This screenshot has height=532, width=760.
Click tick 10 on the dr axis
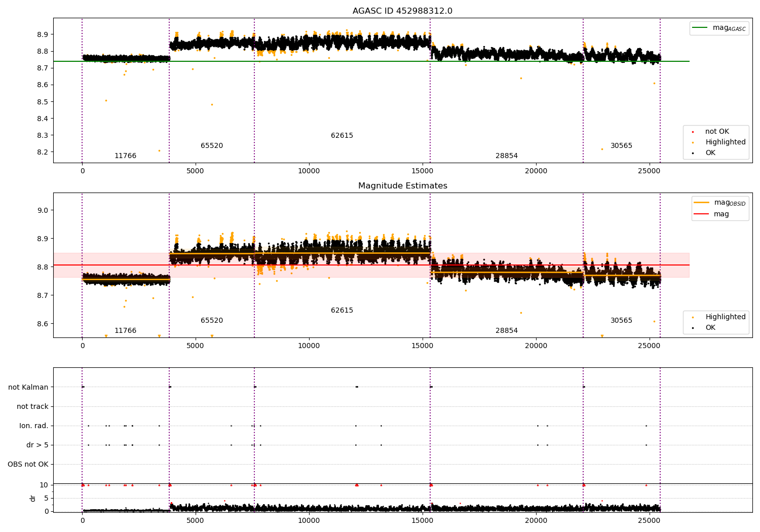pyautogui.click(x=44, y=485)
